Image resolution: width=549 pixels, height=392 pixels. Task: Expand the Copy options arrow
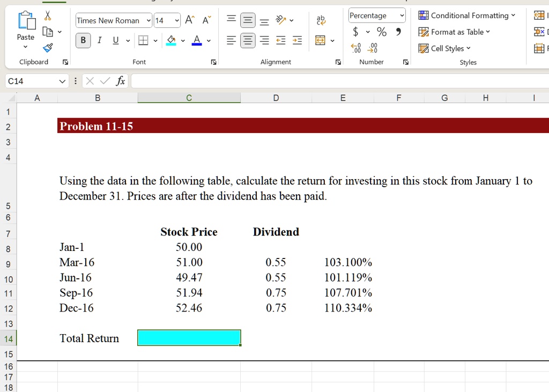click(x=60, y=32)
